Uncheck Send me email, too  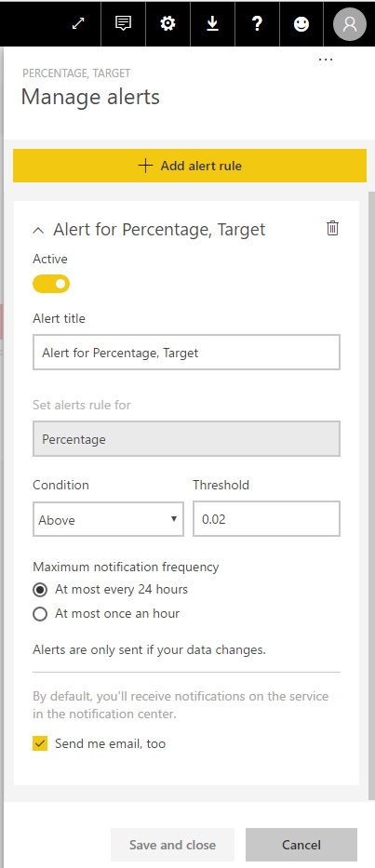(x=40, y=743)
